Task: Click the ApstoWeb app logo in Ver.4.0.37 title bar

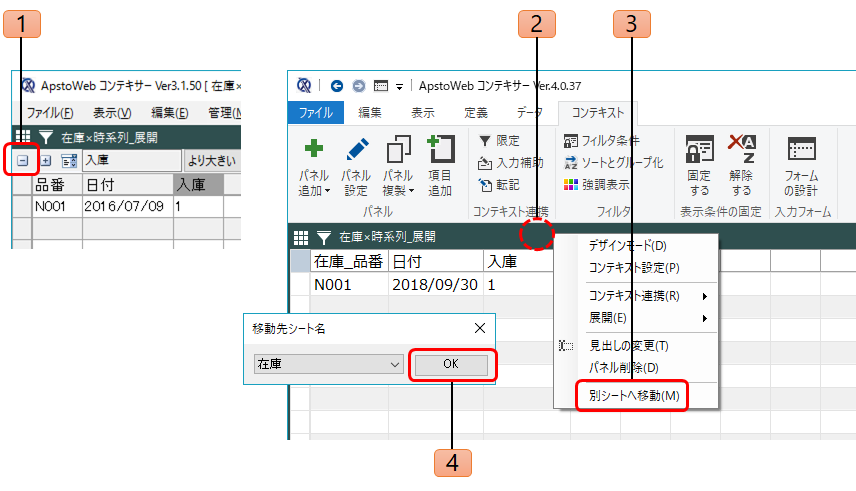Action: 304,86
